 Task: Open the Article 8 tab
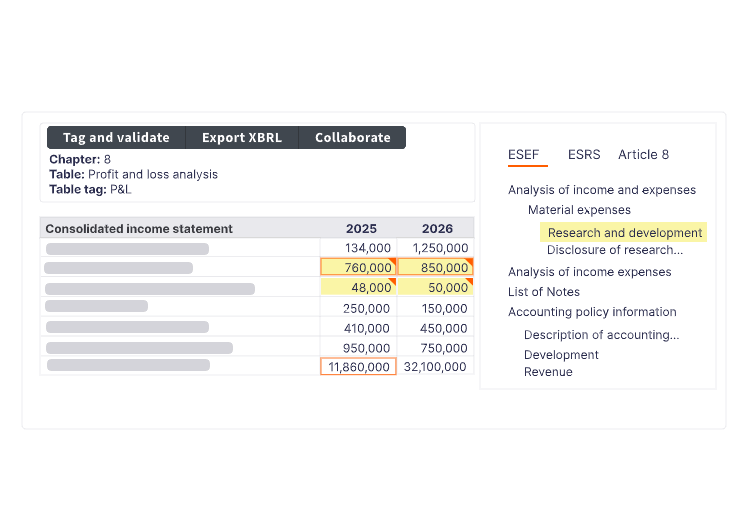tap(643, 155)
